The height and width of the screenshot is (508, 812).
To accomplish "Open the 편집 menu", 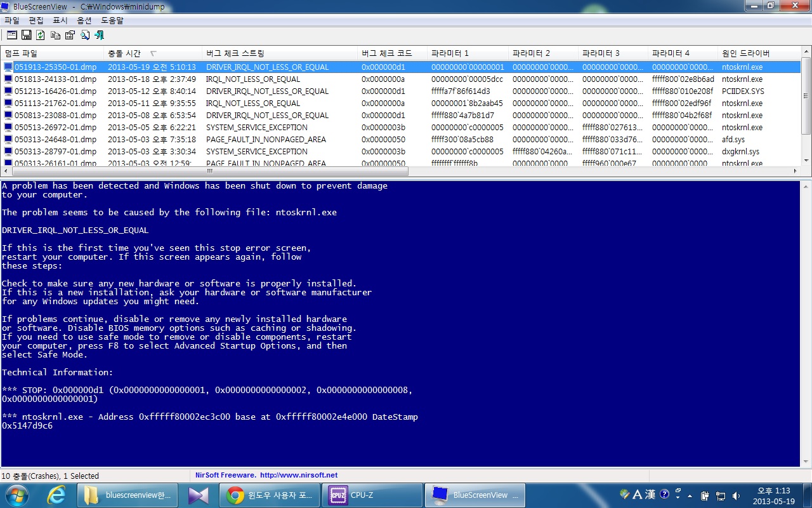I will tap(36, 20).
